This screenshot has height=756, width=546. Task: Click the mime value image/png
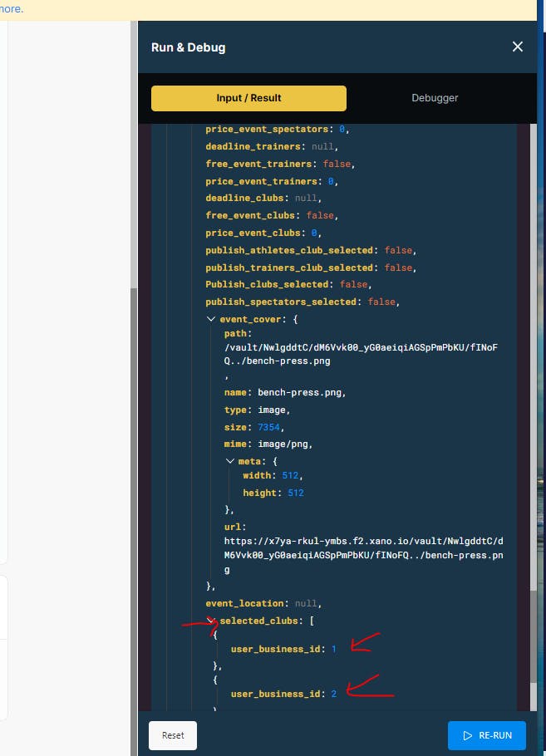(x=283, y=444)
